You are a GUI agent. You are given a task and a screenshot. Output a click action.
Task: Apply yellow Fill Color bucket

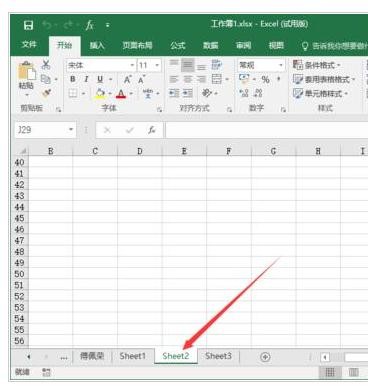click(100, 94)
